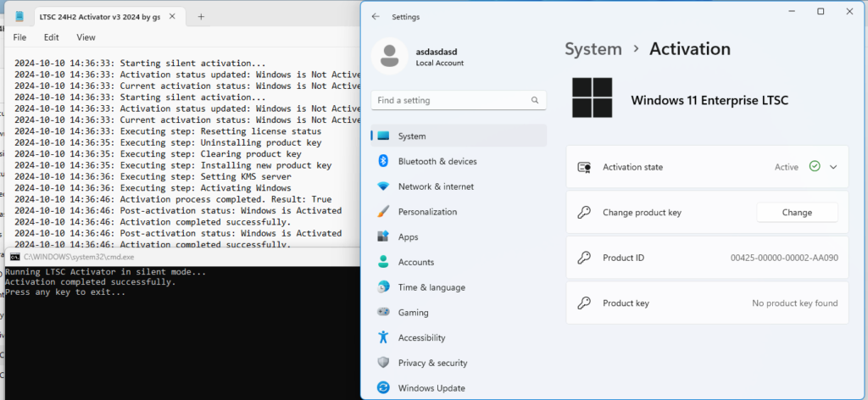Open a new Notepad tab with plus
868x400 pixels.
(x=201, y=17)
